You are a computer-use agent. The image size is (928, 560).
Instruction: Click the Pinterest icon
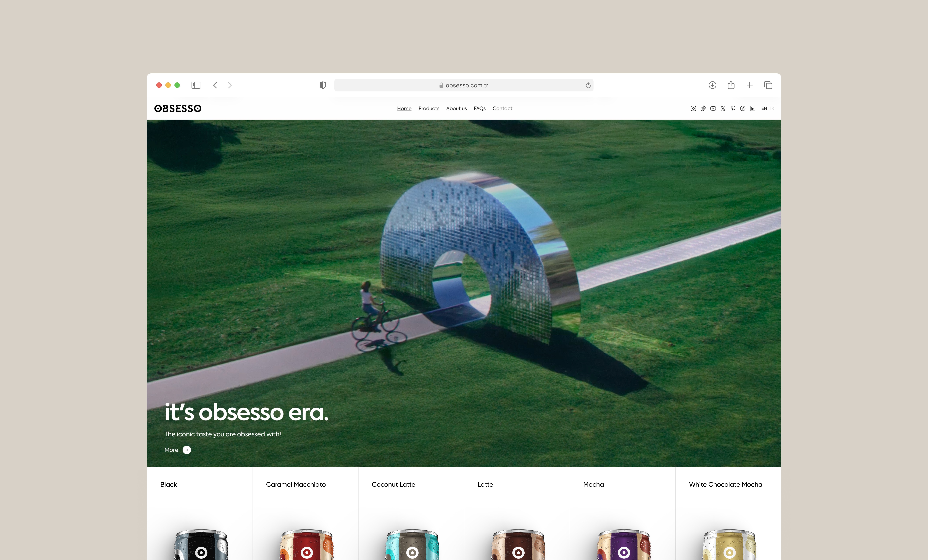point(733,108)
